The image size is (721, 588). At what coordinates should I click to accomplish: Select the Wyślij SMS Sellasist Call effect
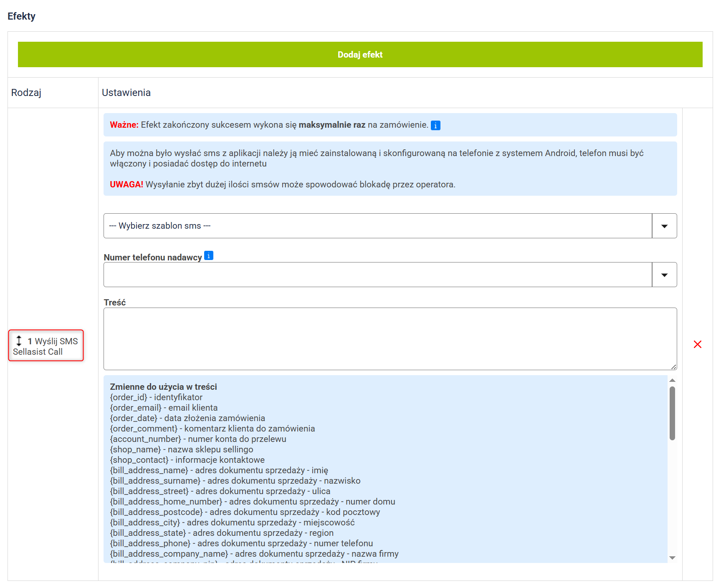[46, 346]
